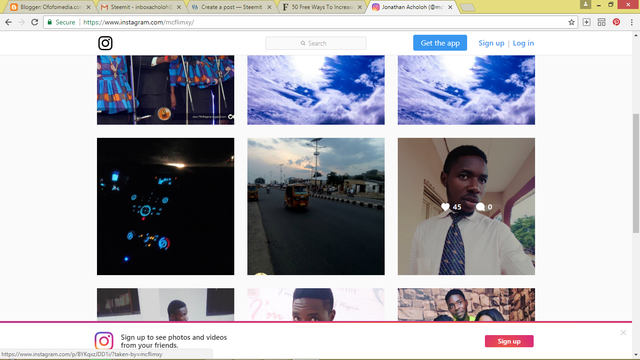Close the Steemit inbox Gmail tab
Viewport: 640px width, 360px height.
(x=179, y=7)
